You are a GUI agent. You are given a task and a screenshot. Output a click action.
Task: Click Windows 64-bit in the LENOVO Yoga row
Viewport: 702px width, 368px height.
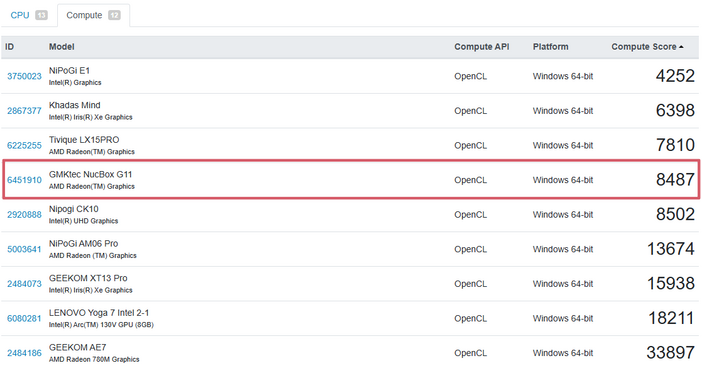563,318
